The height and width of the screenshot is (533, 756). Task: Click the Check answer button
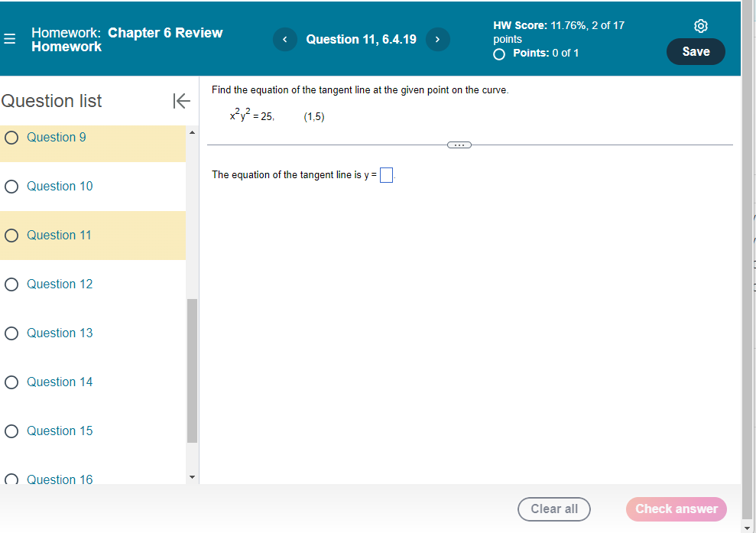676,509
